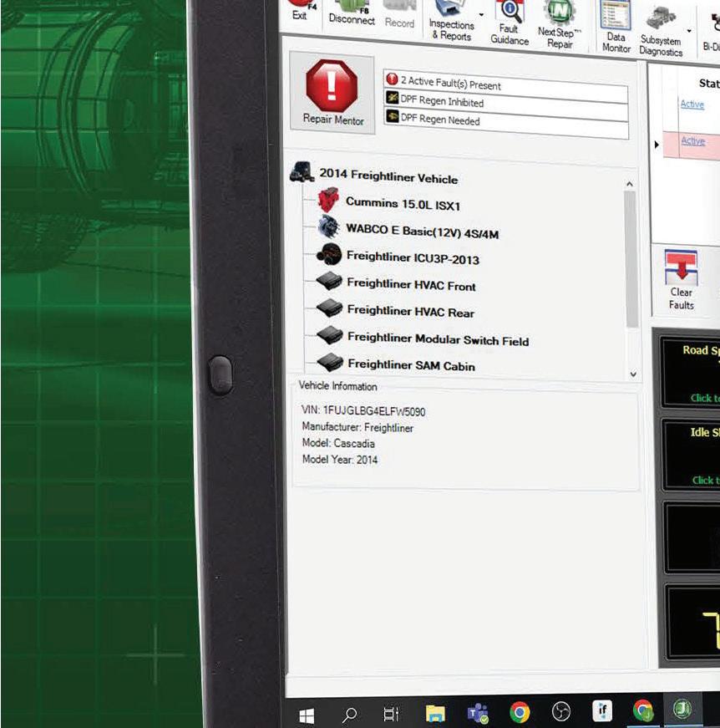Click Clear Faults button
The image size is (720, 728).
pyautogui.click(x=681, y=281)
